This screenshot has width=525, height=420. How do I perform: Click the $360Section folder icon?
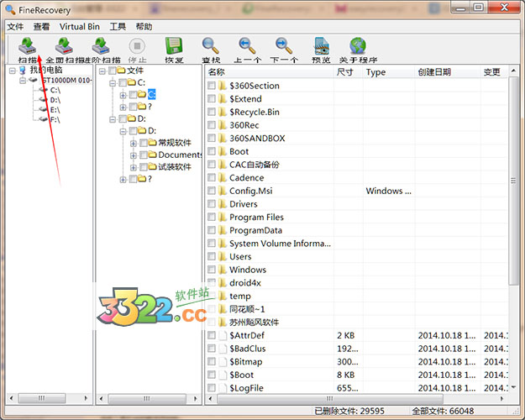coord(223,86)
